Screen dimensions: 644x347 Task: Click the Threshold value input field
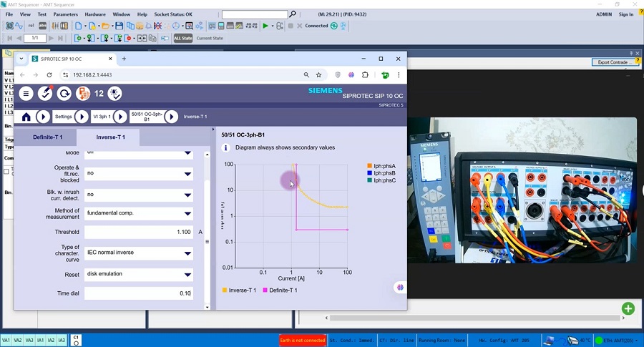point(139,232)
